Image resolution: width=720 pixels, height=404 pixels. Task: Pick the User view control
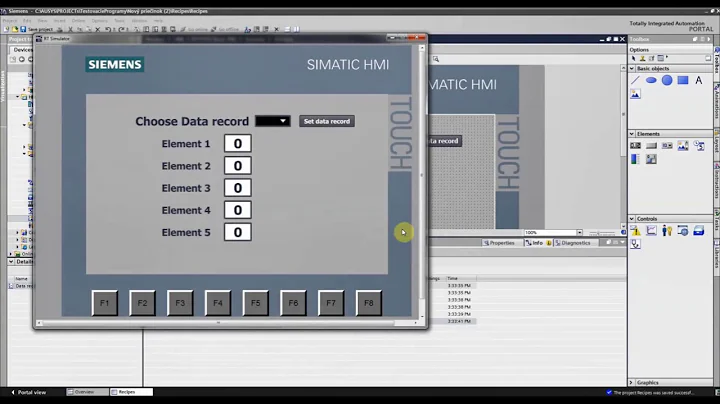point(667,230)
